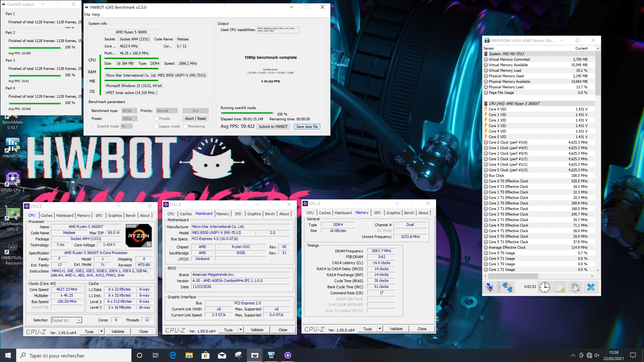Open HWiNFO sensor settings gear icon
644x362 pixels.
tap(575, 287)
